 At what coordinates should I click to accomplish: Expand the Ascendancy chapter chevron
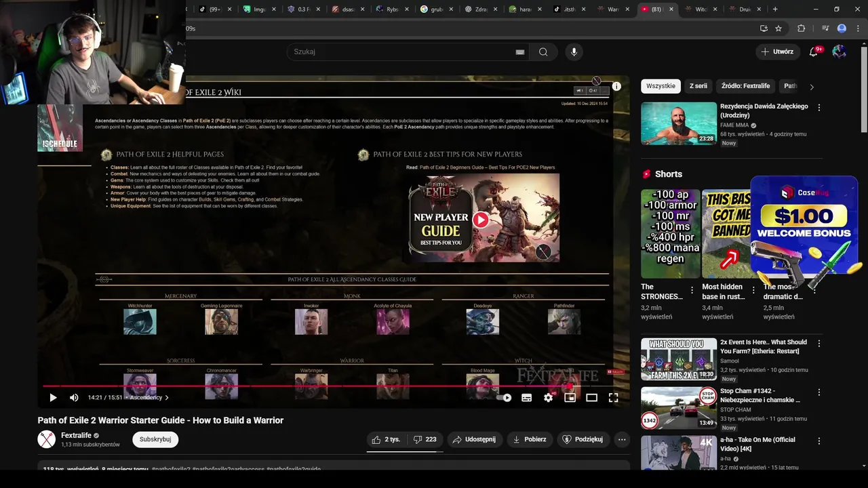[167, 398]
